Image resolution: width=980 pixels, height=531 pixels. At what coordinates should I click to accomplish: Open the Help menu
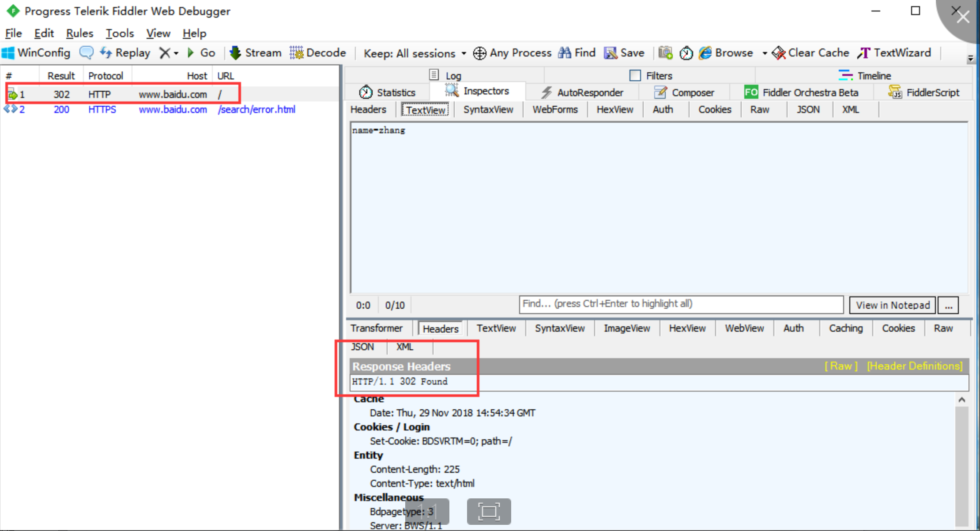194,34
